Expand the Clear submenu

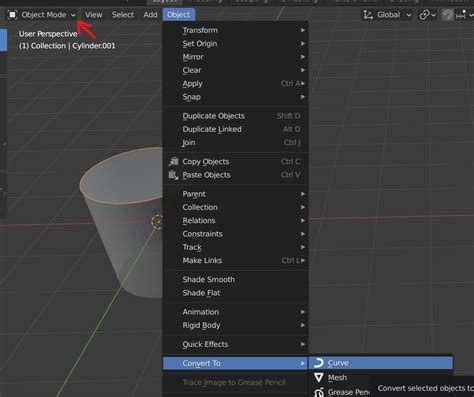(236, 70)
